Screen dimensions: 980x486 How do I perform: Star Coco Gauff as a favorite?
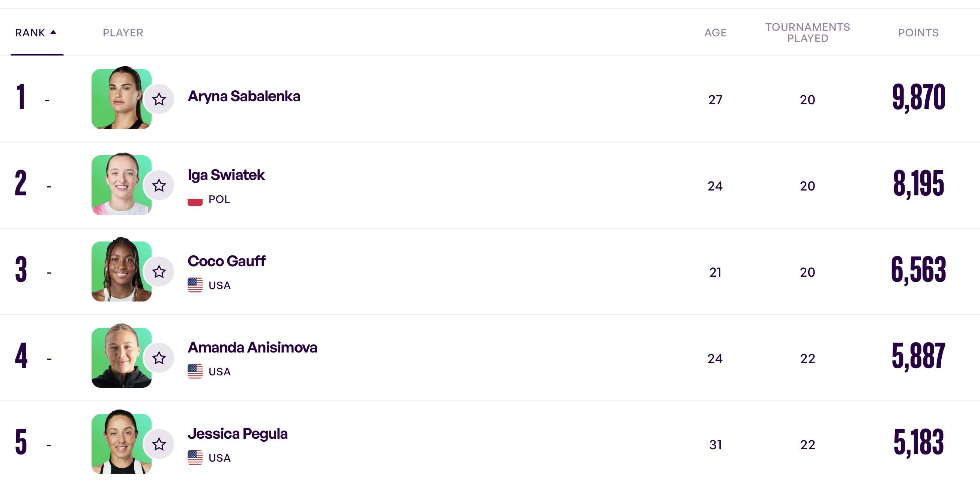pos(159,272)
